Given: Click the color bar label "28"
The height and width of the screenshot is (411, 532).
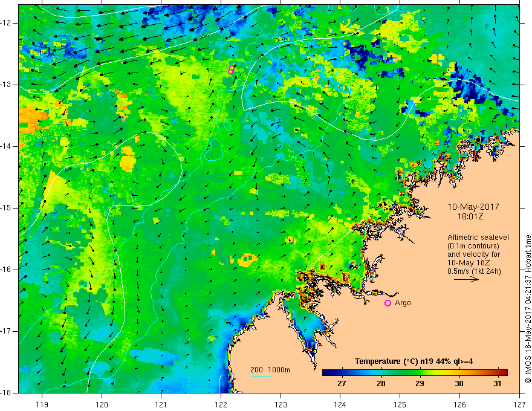Looking at the screenshot, I should point(381,384).
